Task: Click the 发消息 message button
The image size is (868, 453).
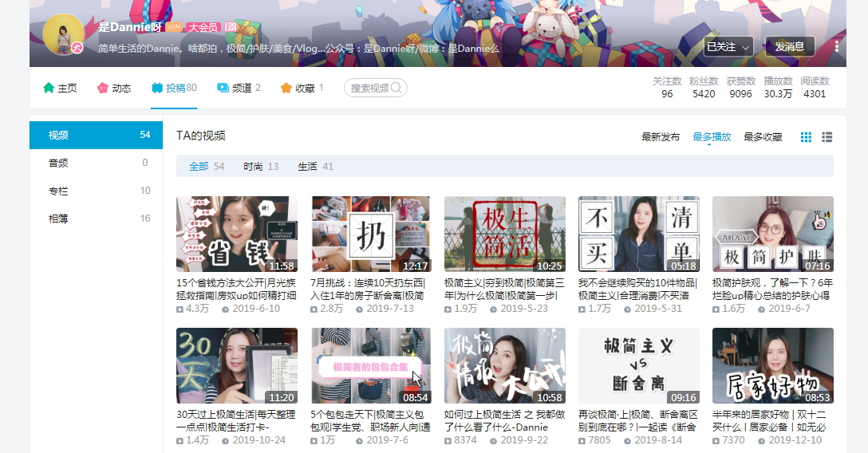Action: (789, 47)
